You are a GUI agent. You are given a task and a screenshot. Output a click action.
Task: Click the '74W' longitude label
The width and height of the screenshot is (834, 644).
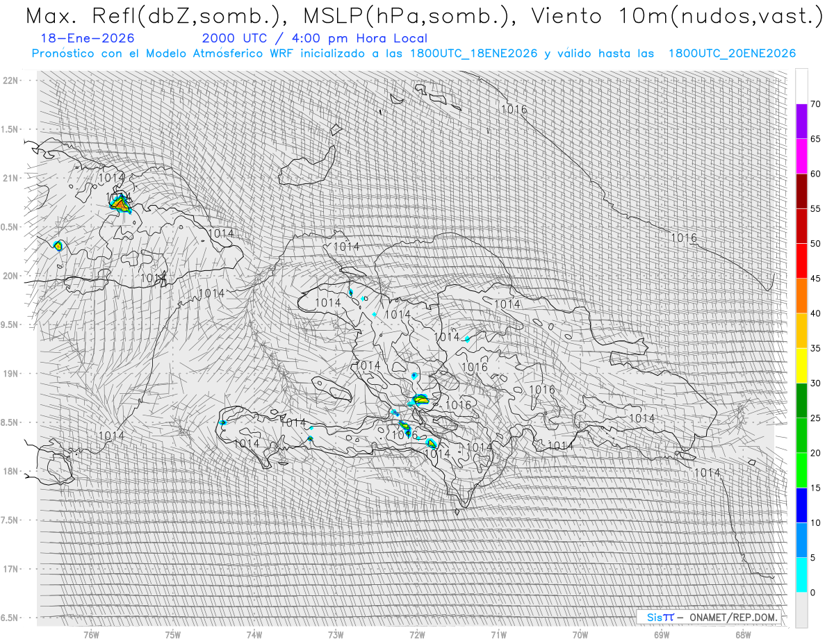click(254, 634)
